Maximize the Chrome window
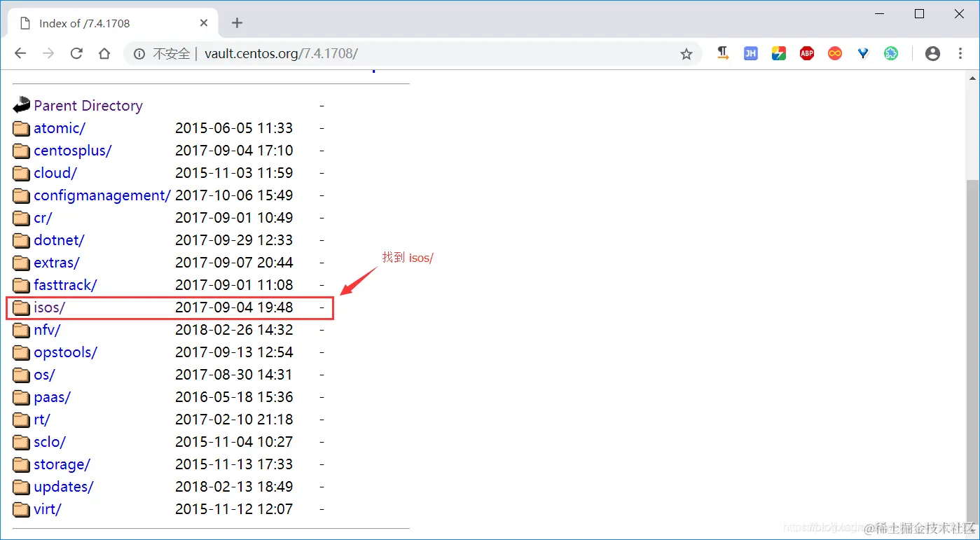Image resolution: width=980 pixels, height=540 pixels. [x=919, y=14]
